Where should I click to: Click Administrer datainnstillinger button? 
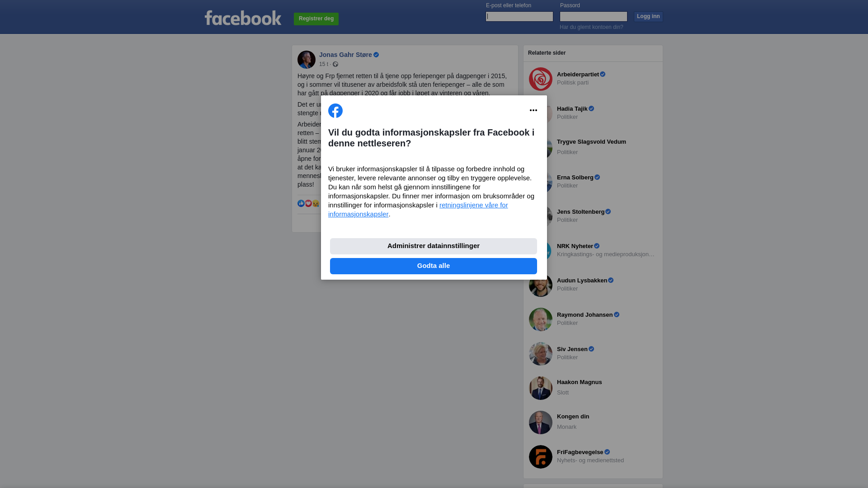434,246
